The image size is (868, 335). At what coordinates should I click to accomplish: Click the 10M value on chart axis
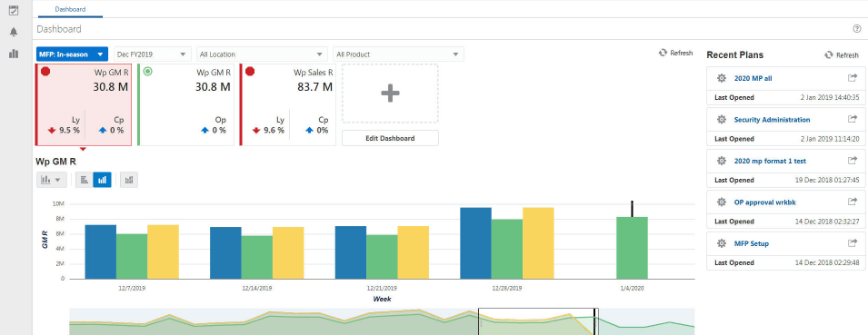click(x=59, y=204)
